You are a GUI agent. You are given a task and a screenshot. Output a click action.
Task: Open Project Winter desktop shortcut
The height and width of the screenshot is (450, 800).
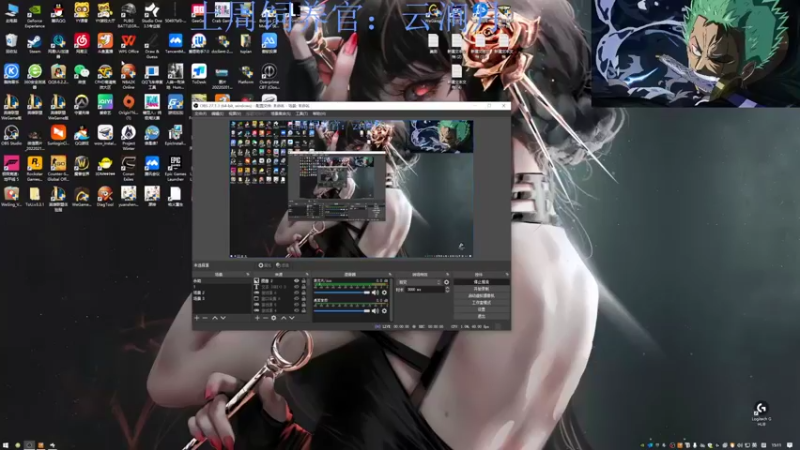click(x=129, y=137)
